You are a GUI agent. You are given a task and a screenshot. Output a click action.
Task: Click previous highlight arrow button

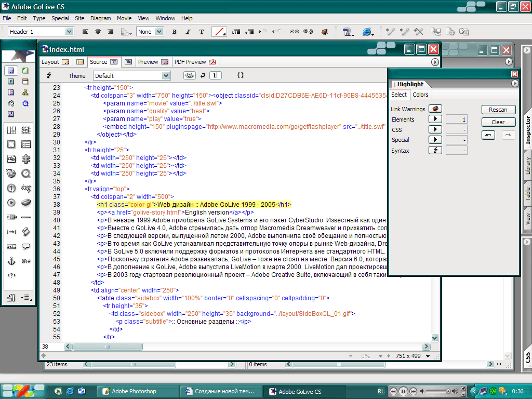(488, 135)
